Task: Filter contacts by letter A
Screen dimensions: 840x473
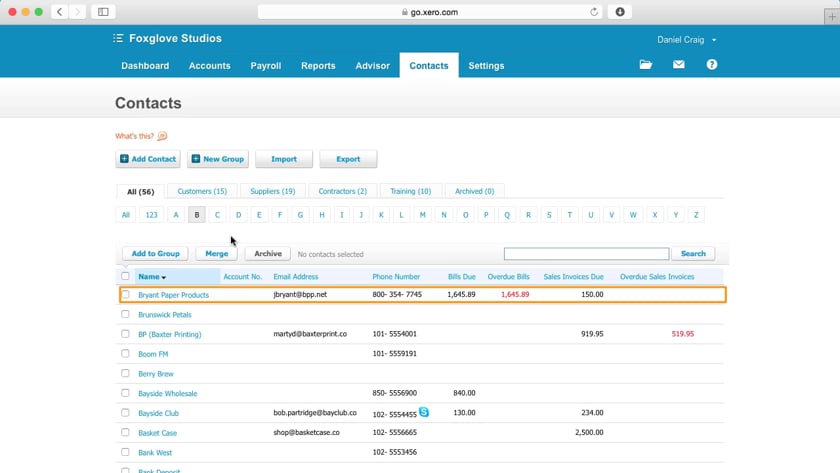Action: (x=176, y=215)
